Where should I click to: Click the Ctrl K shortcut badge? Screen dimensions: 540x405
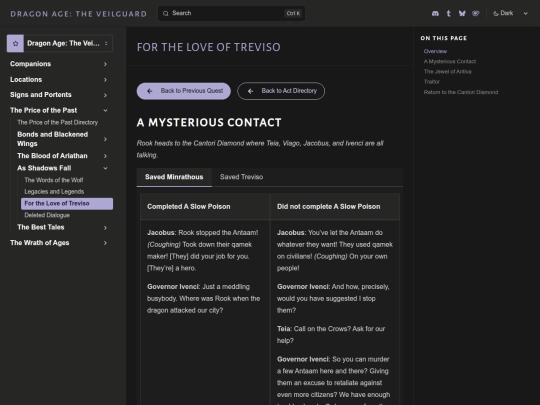(x=293, y=13)
